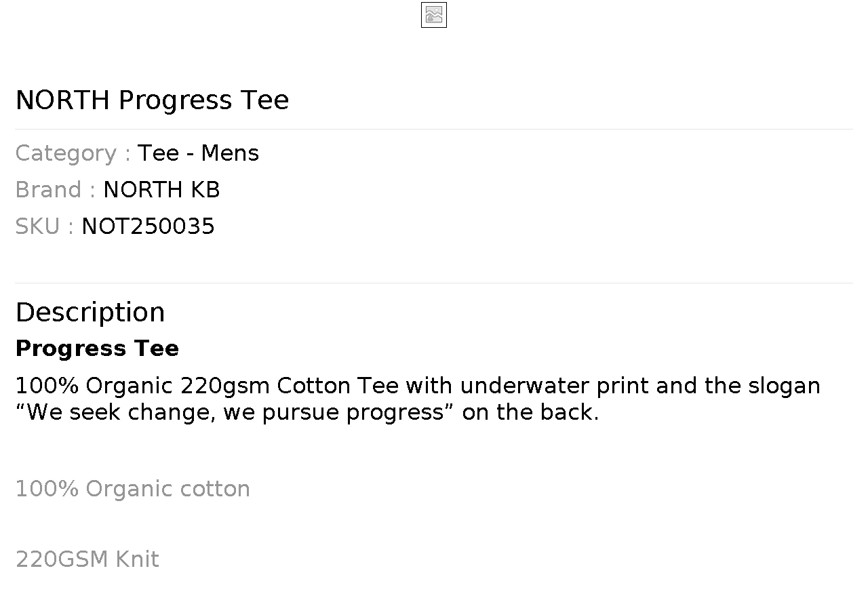Click the divider line above the Description heading
Image resolution: width=868 pixels, height=596 pixels.
[x=434, y=283]
